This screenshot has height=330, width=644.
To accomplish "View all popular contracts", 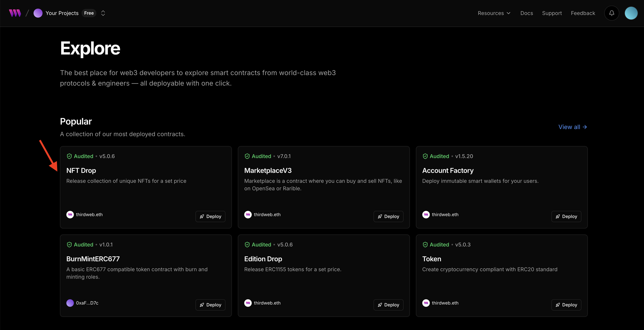I will click(x=573, y=127).
